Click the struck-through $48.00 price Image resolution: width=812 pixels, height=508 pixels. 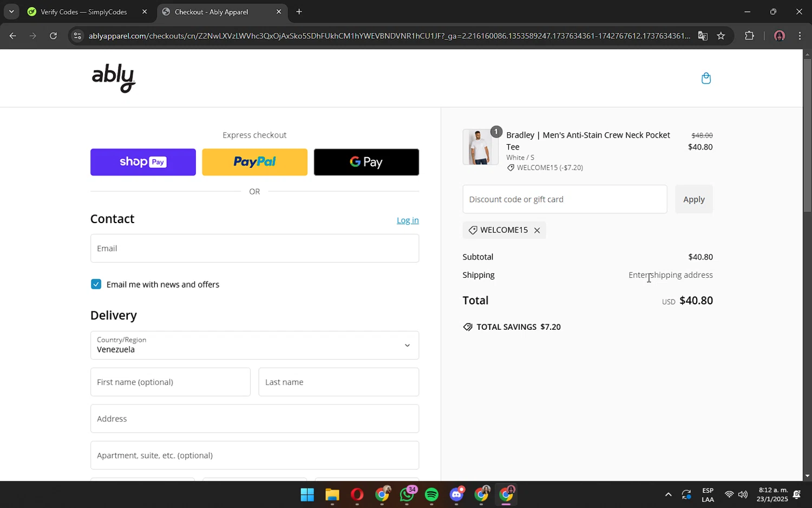(702, 135)
